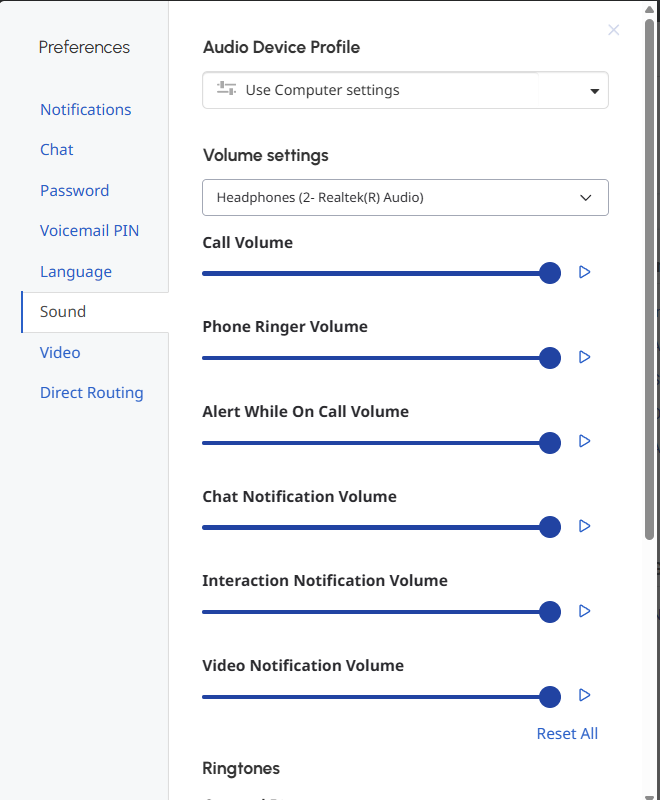This screenshot has width=660, height=800.
Task: Play the Phone Ringer Volume preview
Action: pos(585,357)
